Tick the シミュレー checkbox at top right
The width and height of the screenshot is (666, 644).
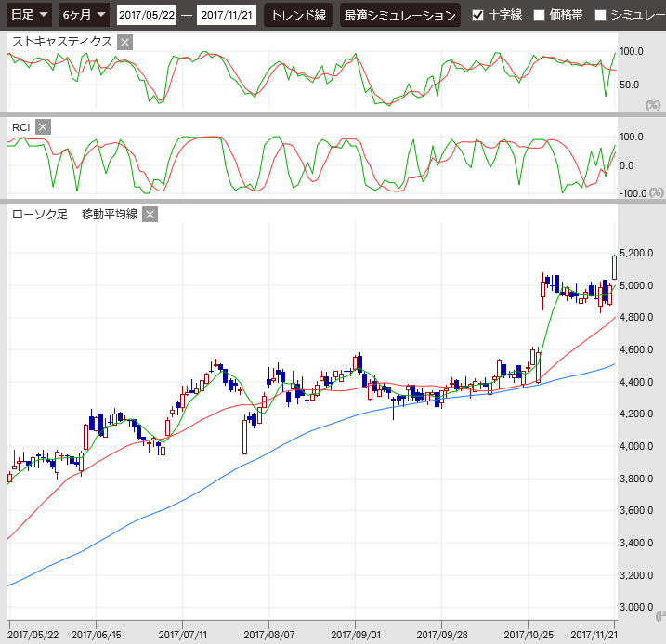click(x=600, y=15)
